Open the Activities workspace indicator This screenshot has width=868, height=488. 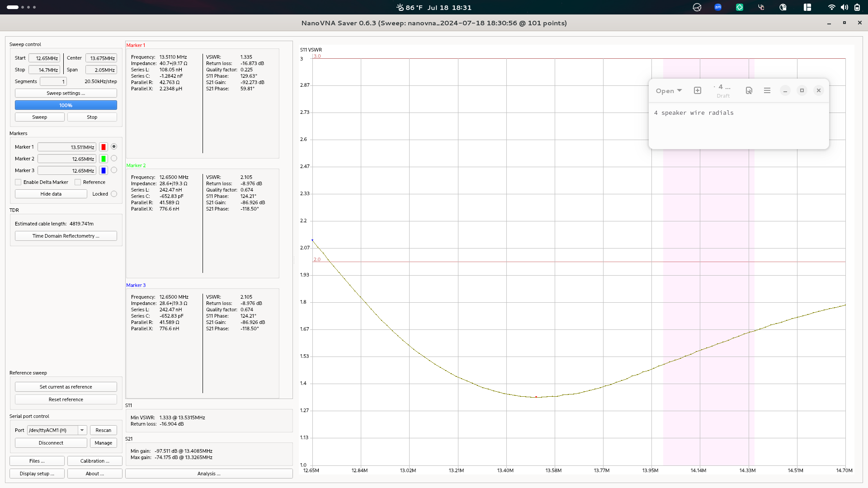coord(21,7)
